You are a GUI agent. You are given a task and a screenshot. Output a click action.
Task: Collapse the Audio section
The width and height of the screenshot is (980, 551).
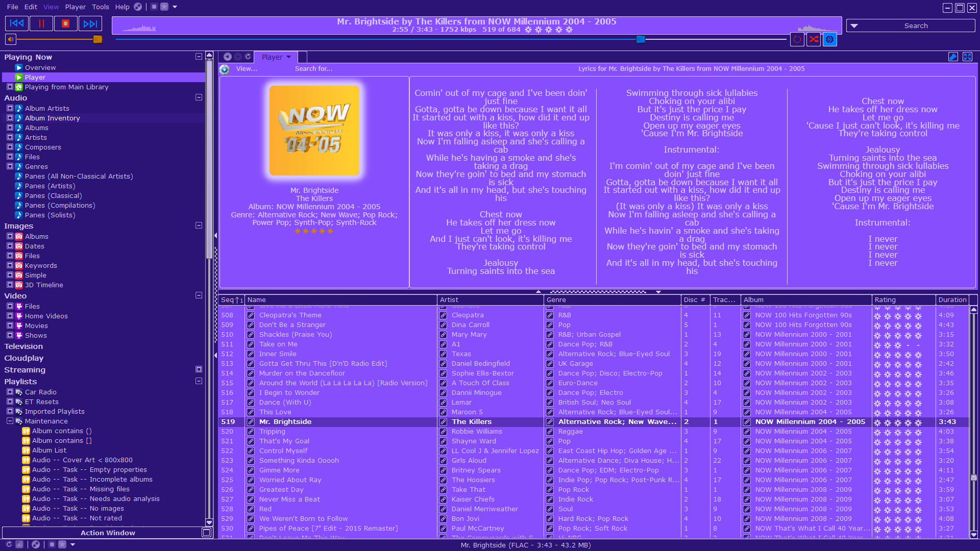click(x=199, y=97)
